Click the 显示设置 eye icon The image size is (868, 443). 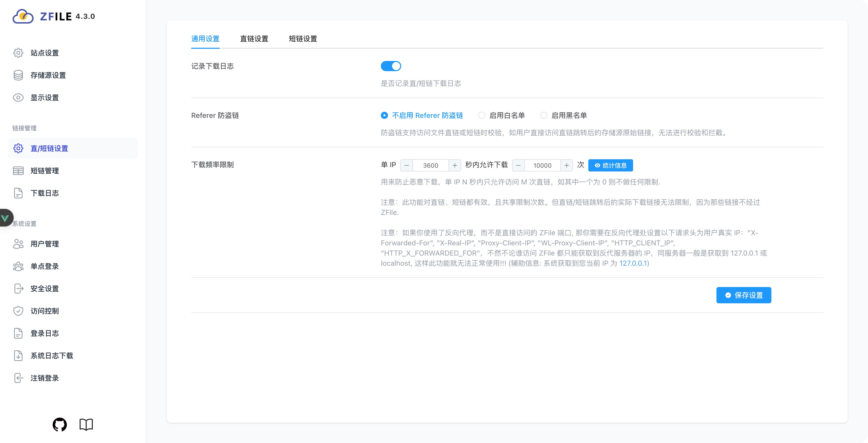point(18,98)
